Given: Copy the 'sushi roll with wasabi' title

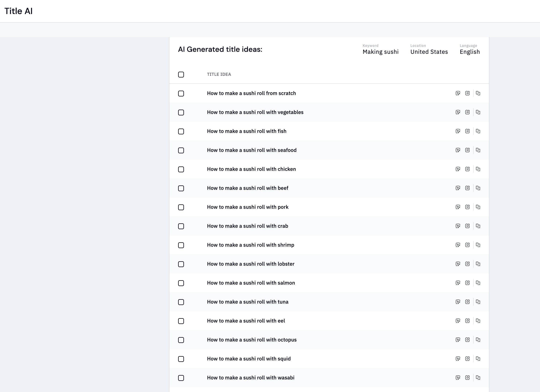Looking at the screenshot, I should (x=478, y=378).
